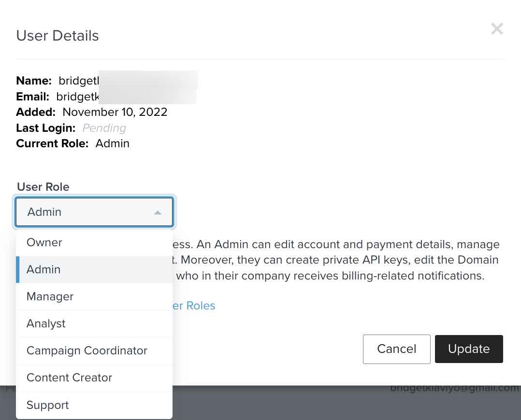Click the Pending last login status
521x420 pixels.
click(x=104, y=128)
